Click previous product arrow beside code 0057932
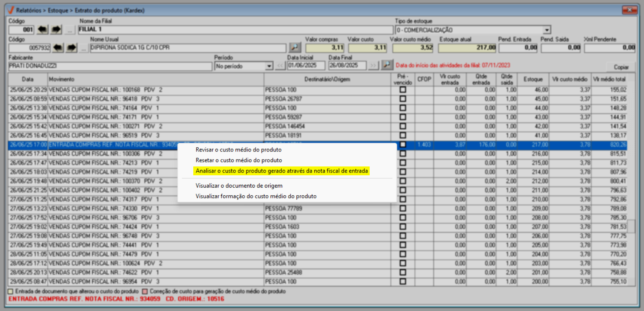The image size is (644, 311). (58, 48)
